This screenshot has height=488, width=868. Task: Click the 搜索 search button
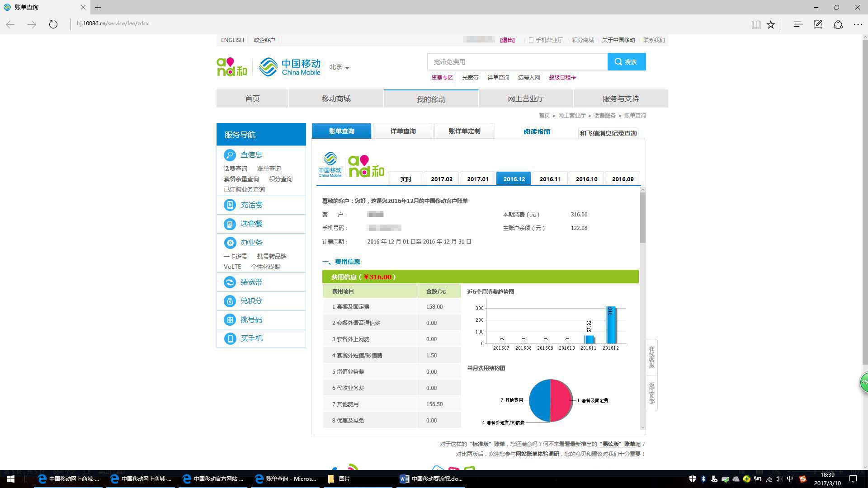point(627,62)
